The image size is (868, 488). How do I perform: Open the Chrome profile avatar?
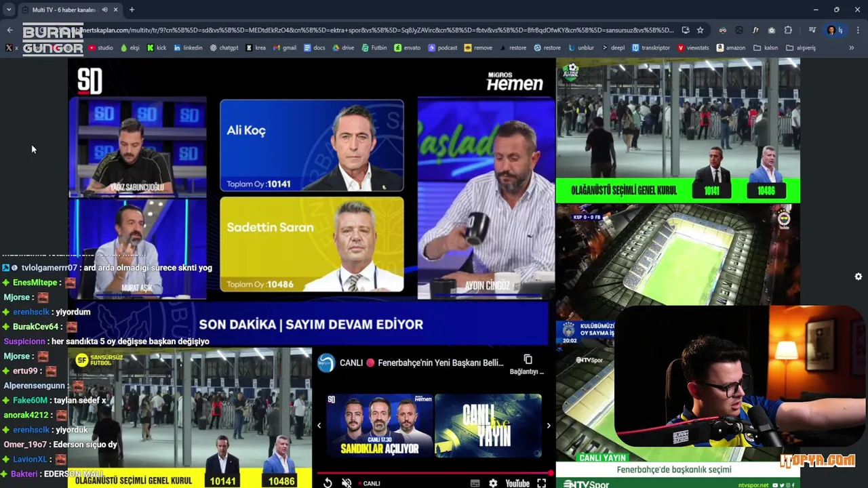pyautogui.click(x=831, y=30)
